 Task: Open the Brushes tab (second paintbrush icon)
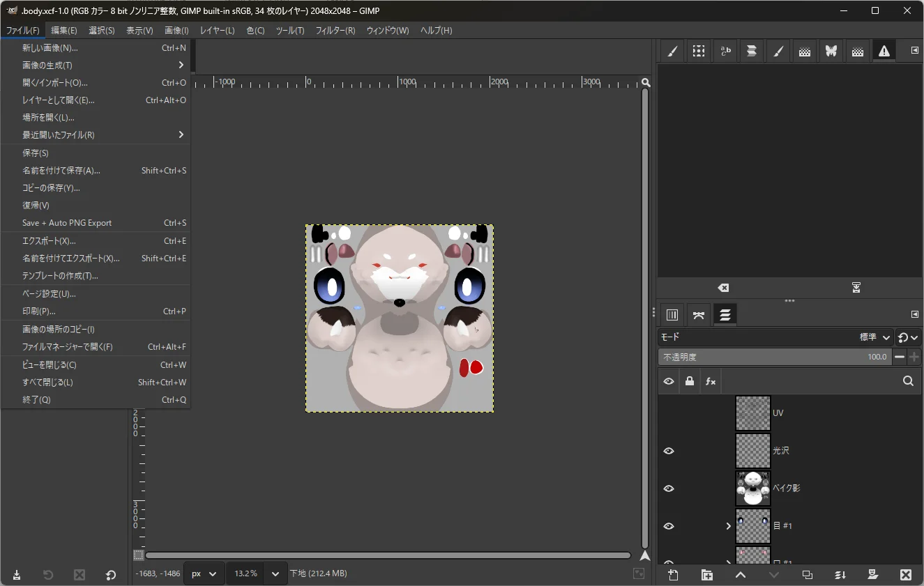pos(778,51)
